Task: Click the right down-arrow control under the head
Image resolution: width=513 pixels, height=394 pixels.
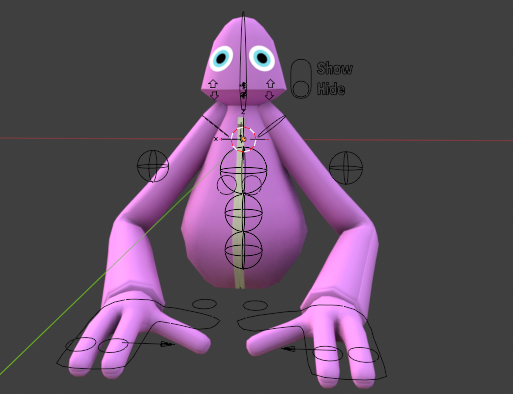Action: point(269,96)
